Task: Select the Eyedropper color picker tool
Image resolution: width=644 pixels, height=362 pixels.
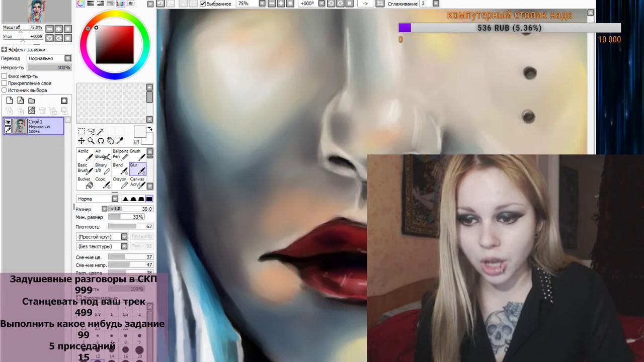Action: tap(120, 141)
